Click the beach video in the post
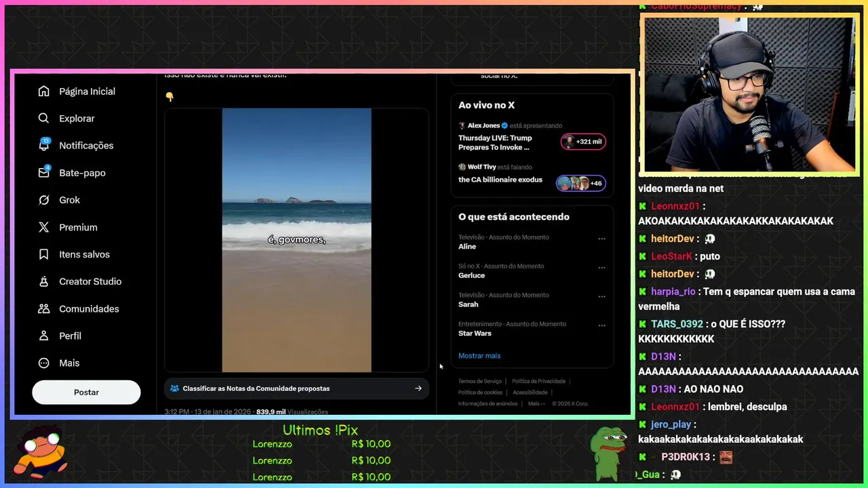The image size is (868, 488). tap(296, 240)
